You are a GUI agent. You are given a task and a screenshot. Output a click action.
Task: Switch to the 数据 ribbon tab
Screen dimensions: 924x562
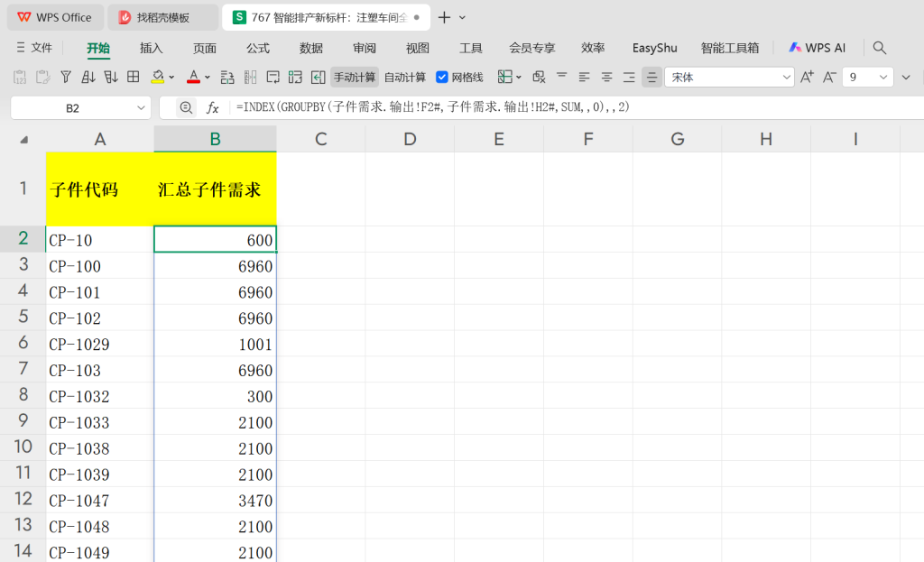pos(311,49)
